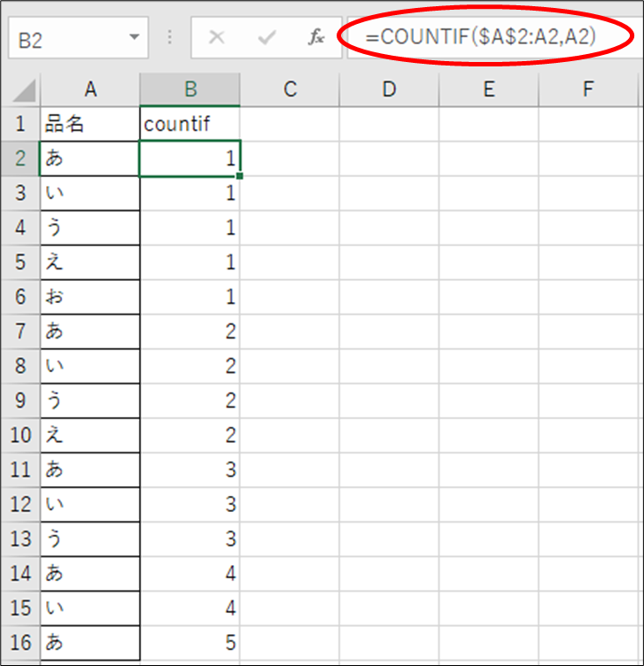Click cell B16 showing value 5
644x666 pixels.
point(190,642)
